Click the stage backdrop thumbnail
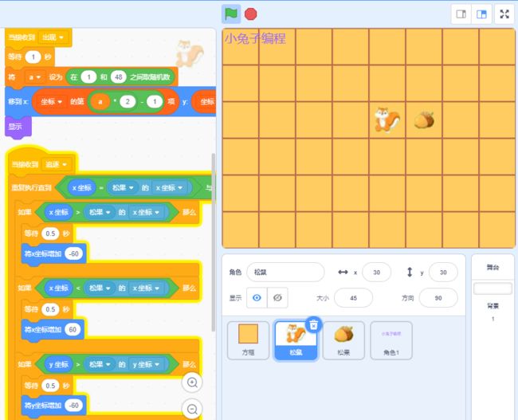The height and width of the screenshot is (420, 518). coord(492,289)
